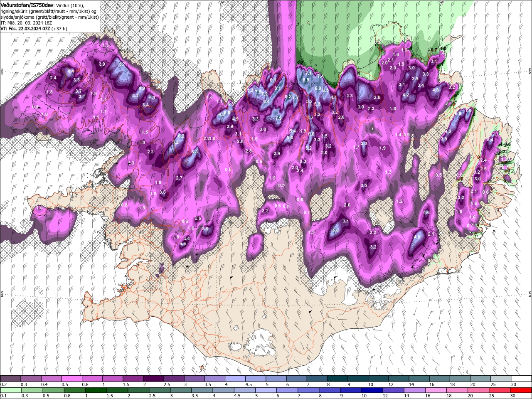The image size is (532, 399).
Task: Click the '(+37 h)' forecast offset text
Action: click(59, 29)
